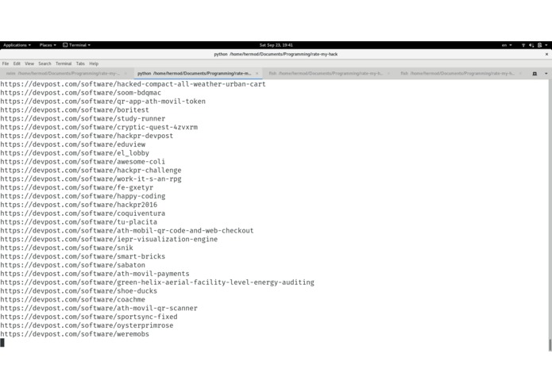Click the new tab icon
552x392 pixels.
535,74
